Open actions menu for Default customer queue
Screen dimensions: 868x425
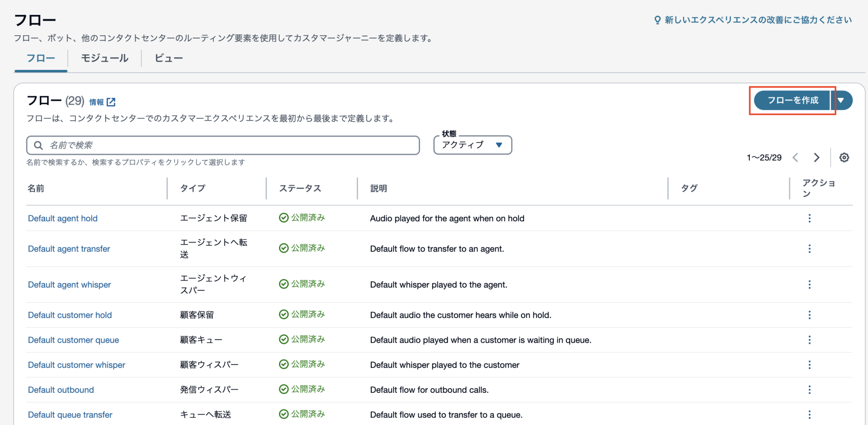tap(810, 339)
